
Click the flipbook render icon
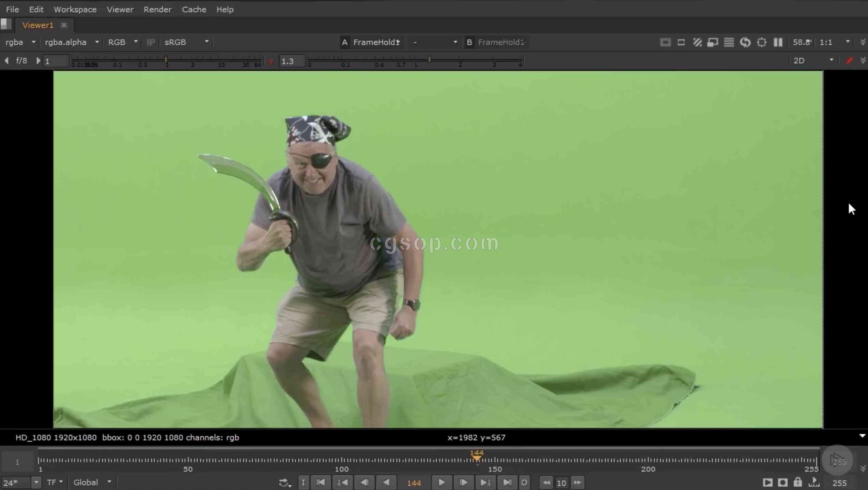(767, 483)
